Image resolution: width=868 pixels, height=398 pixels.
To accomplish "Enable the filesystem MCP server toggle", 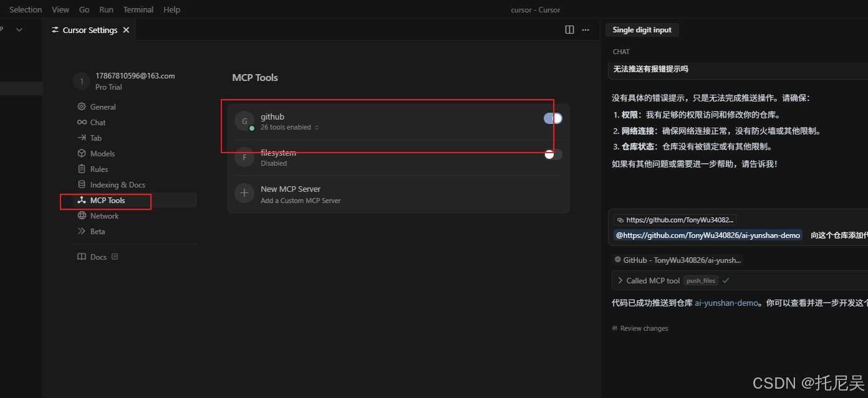I will [553, 154].
